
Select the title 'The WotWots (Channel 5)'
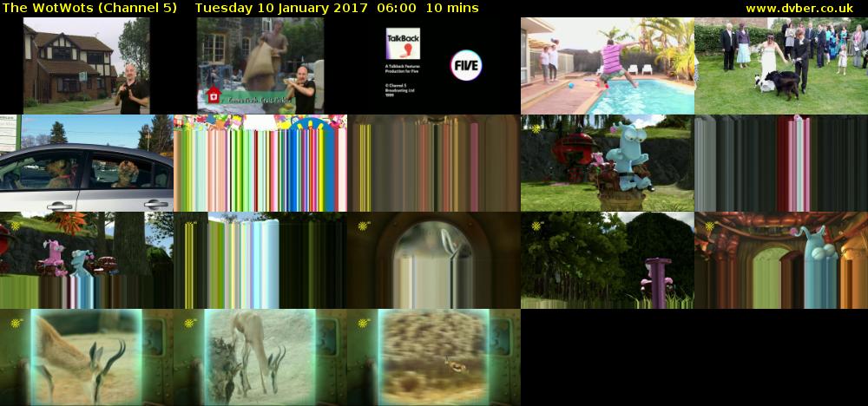(90, 9)
